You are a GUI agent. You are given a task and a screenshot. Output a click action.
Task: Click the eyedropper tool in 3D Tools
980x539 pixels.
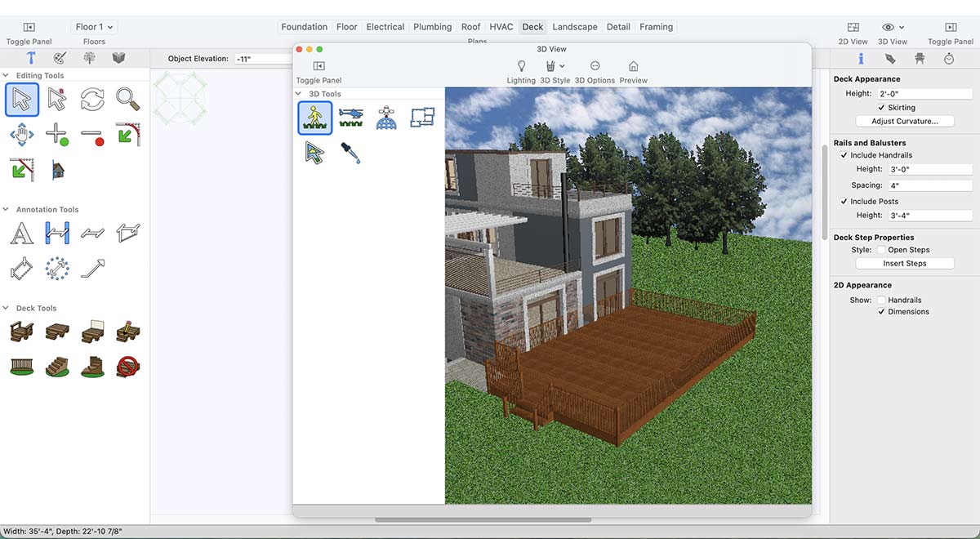(350, 153)
